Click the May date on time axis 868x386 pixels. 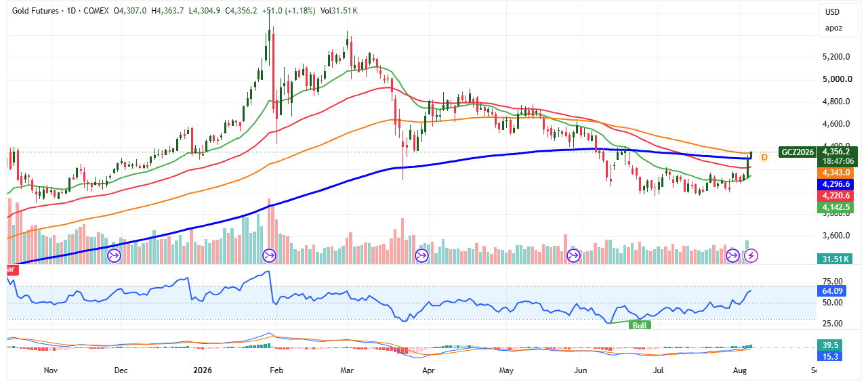(506, 370)
